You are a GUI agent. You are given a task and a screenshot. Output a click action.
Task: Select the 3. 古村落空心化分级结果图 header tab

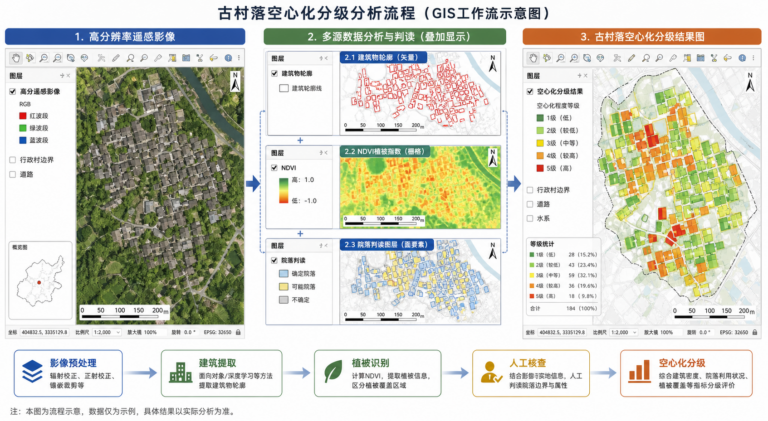tap(642, 37)
